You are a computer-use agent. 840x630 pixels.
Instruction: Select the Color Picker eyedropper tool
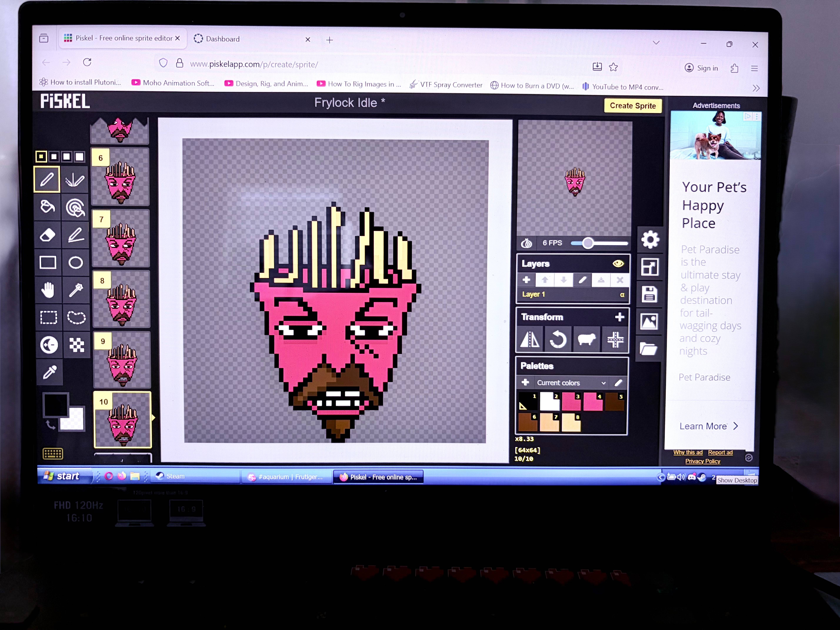(x=49, y=372)
